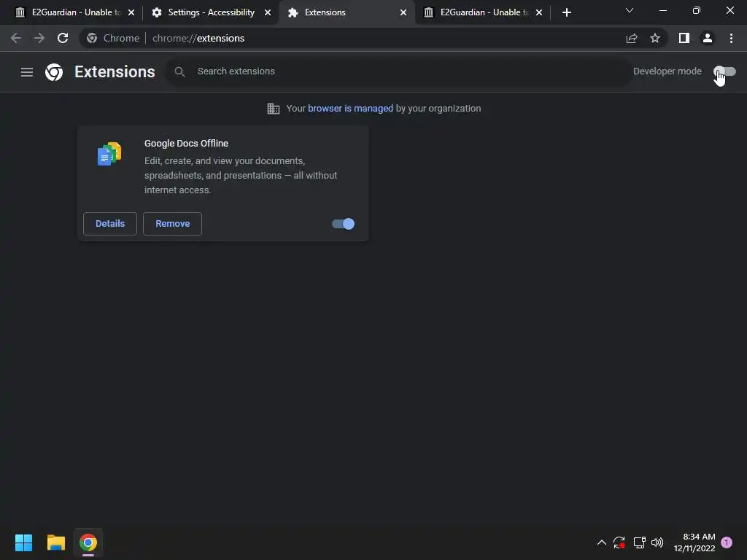Screen dimensions: 747x560
Task: Reload the current page
Action: [63, 38]
